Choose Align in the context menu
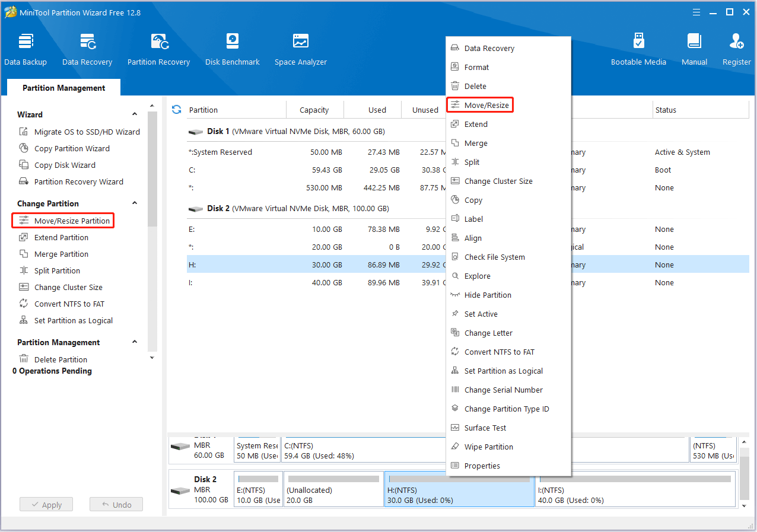This screenshot has width=757, height=532. (508, 238)
